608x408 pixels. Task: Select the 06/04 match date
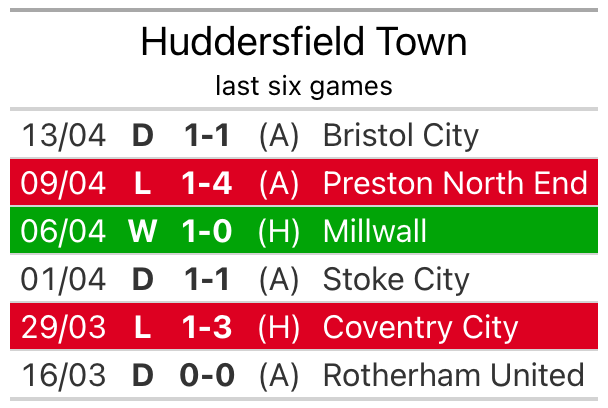(x=63, y=231)
